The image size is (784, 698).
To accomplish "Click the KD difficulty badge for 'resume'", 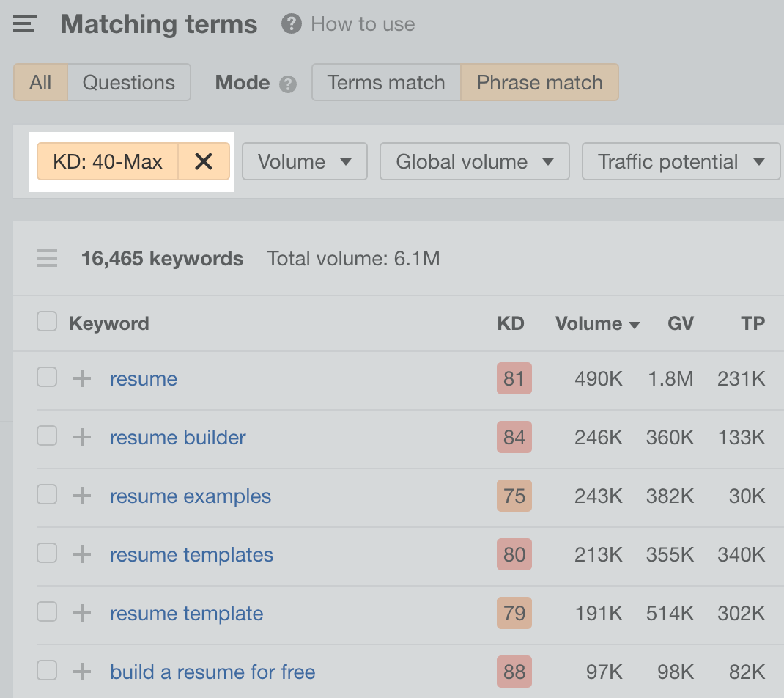I will point(514,378).
